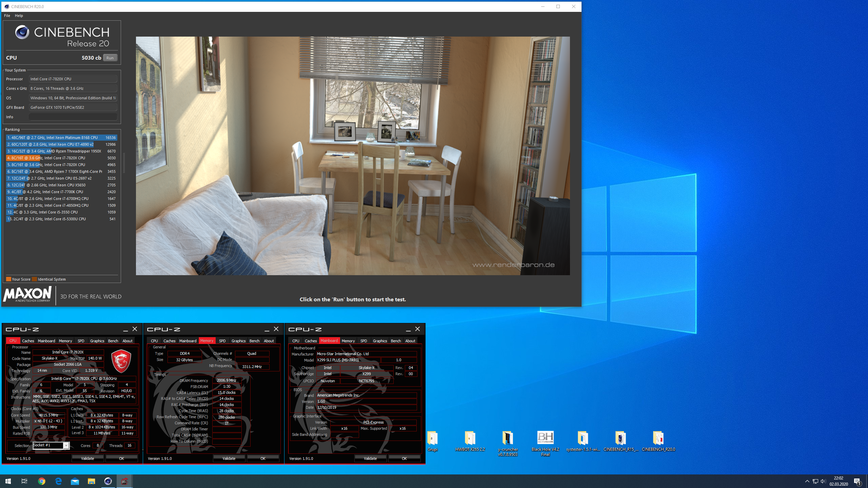Click the GFX Board field

[x=73, y=107]
